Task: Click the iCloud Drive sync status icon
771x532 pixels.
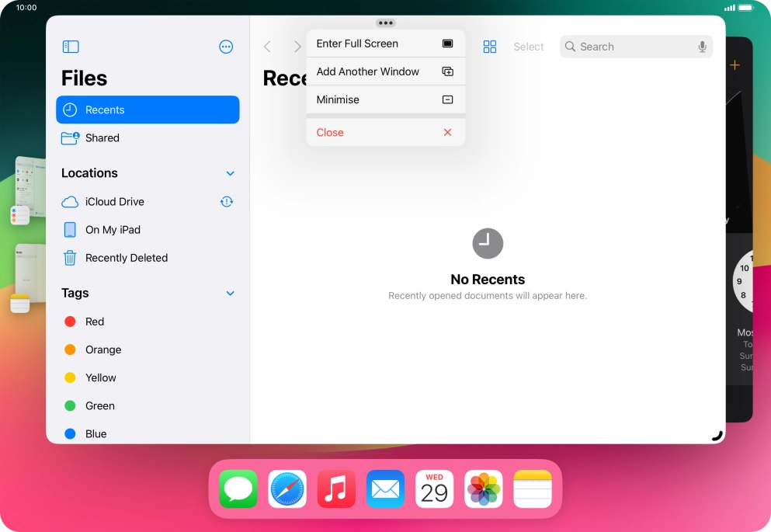Action: point(227,202)
